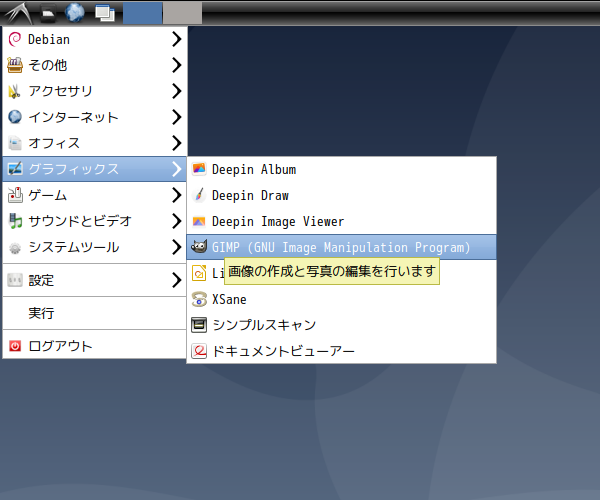The height and width of the screenshot is (500, 600).
Task: Click the XSane scanner icon
Action: click(199, 299)
